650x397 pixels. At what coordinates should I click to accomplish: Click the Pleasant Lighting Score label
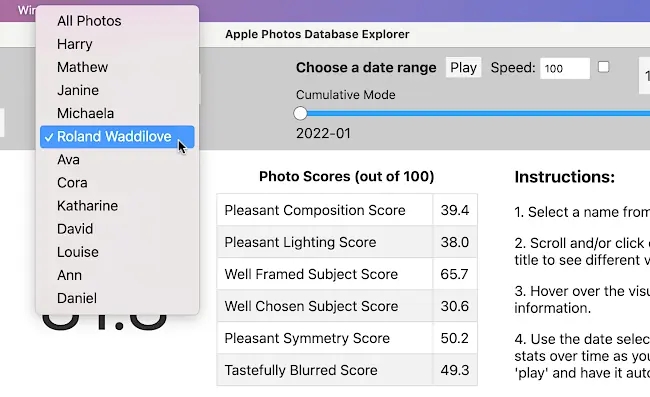300,242
